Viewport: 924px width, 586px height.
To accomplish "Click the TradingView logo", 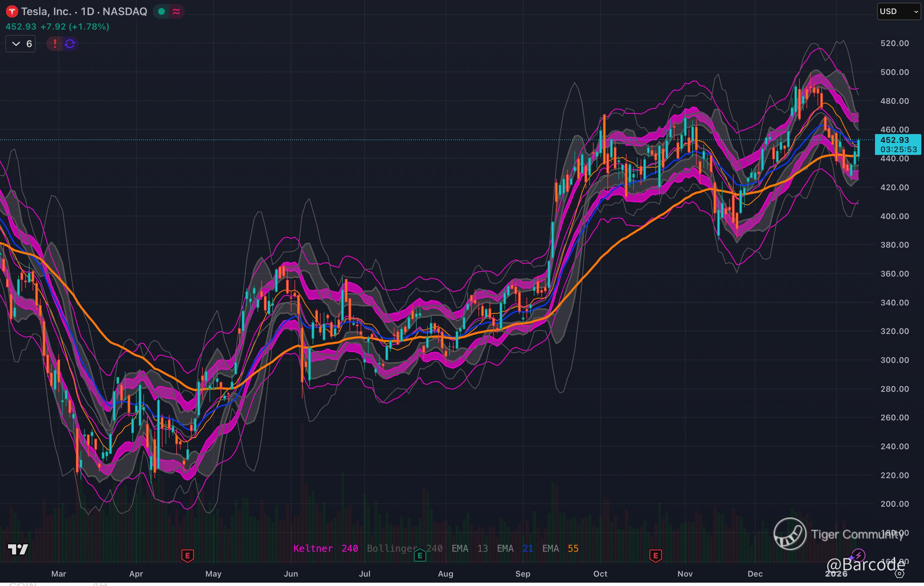I will [x=18, y=549].
